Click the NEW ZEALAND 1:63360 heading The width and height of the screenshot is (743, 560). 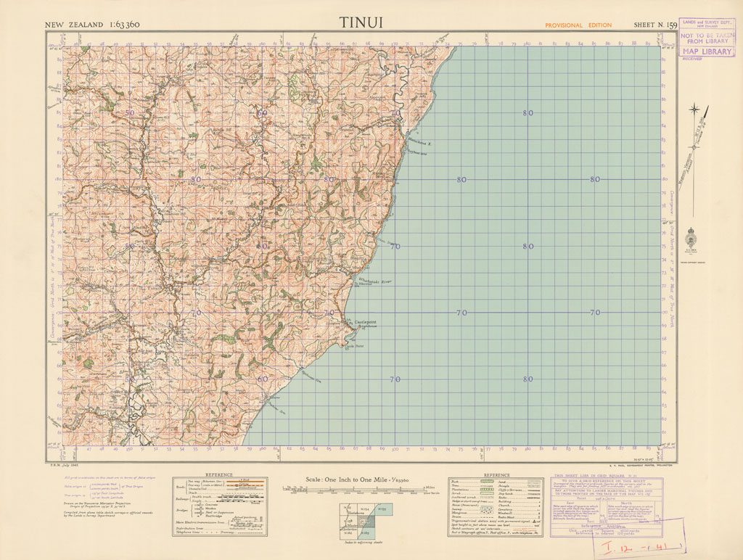pyautogui.click(x=93, y=25)
